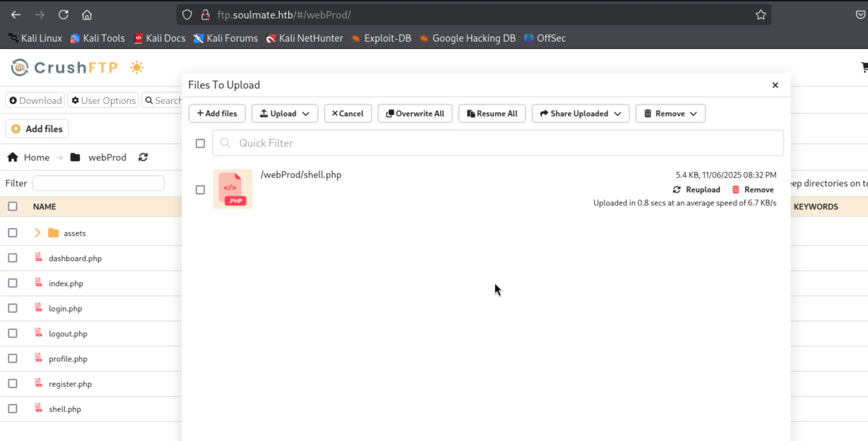Toggle the sun theme icon beside the CrushFTP logo
Screen dimensions: 868x441
point(137,68)
